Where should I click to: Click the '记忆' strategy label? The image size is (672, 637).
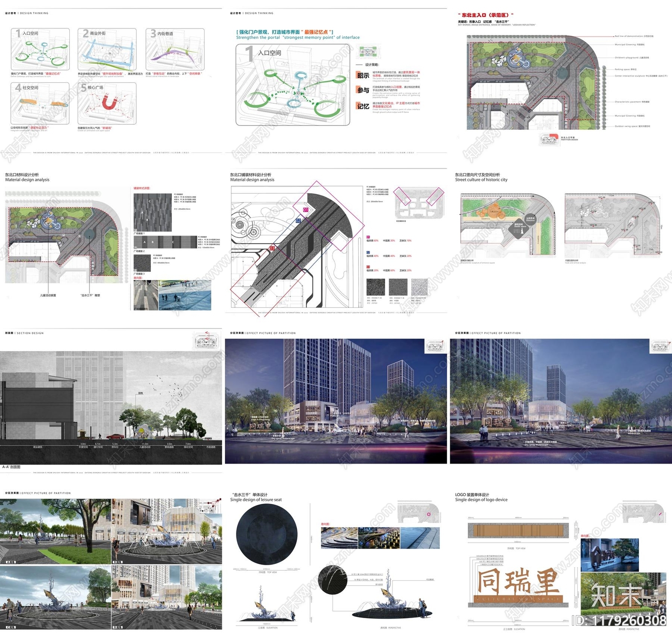pos(363,106)
